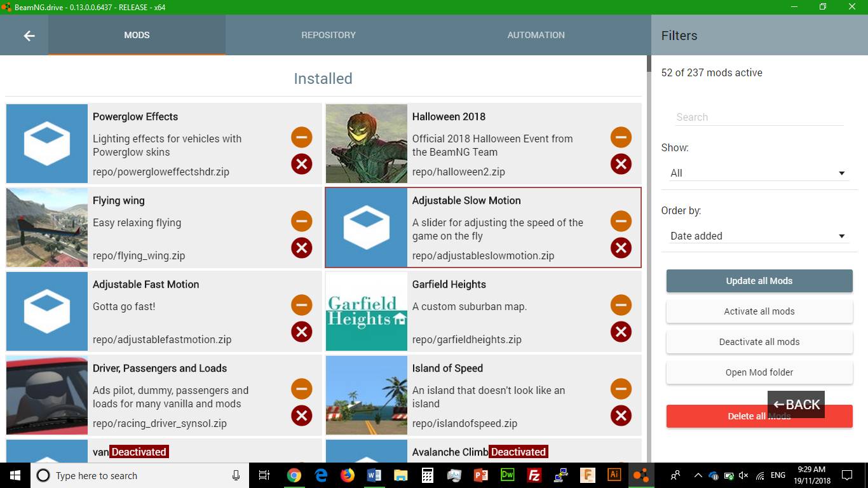Delete the Halloween 2018 mod

621,164
